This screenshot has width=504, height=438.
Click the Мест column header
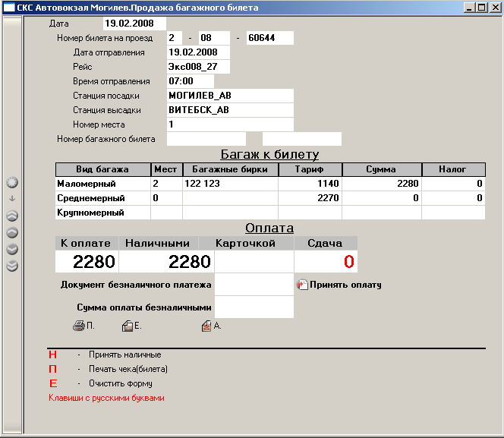click(x=166, y=169)
